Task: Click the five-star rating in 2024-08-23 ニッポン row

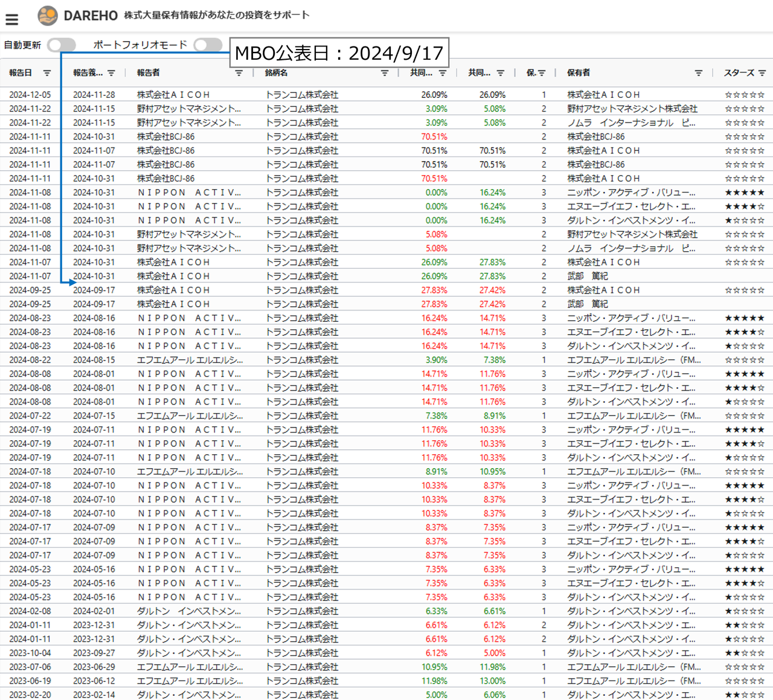Action: 744,318
